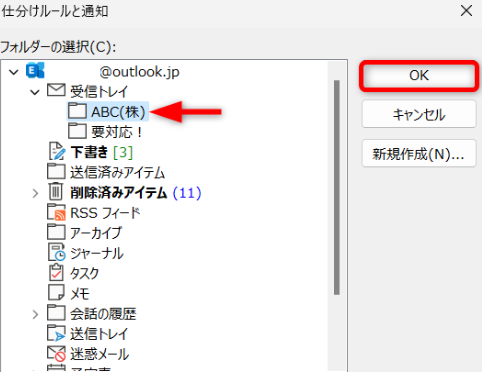Click the RSS フィード folder icon
The width and height of the screenshot is (482, 372).
[56, 212]
